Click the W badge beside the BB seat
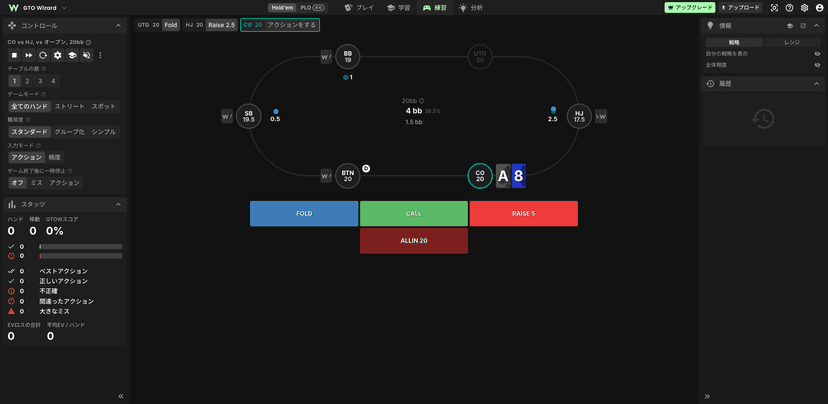 click(x=326, y=57)
